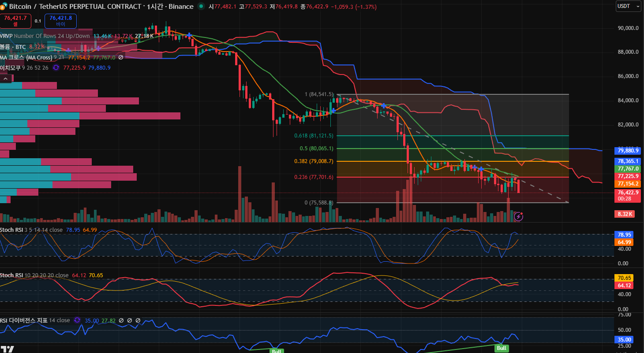
Task: Click the current price label 76,422.9
Action: pos(627,192)
